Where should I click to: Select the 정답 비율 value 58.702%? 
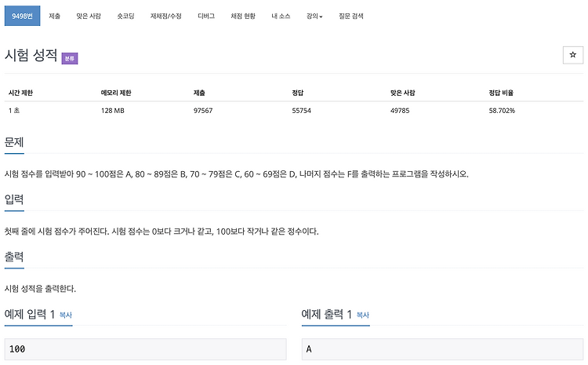(x=502, y=111)
